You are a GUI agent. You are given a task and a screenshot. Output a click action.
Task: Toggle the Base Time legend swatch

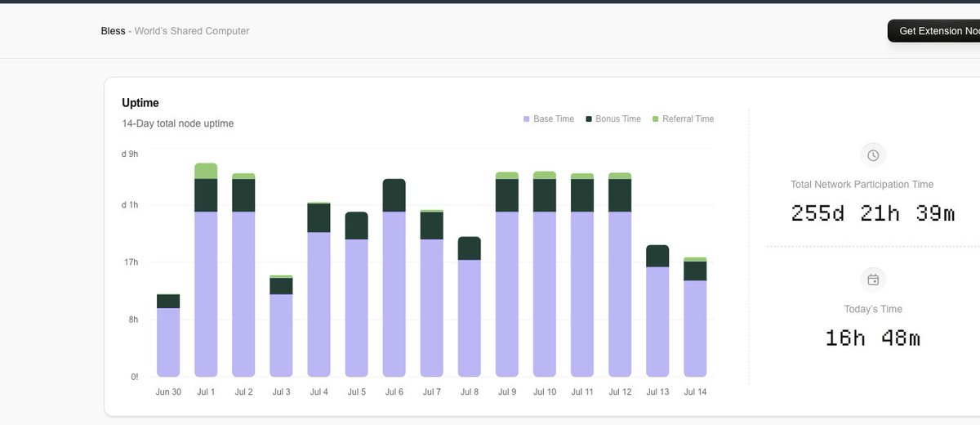click(x=527, y=119)
